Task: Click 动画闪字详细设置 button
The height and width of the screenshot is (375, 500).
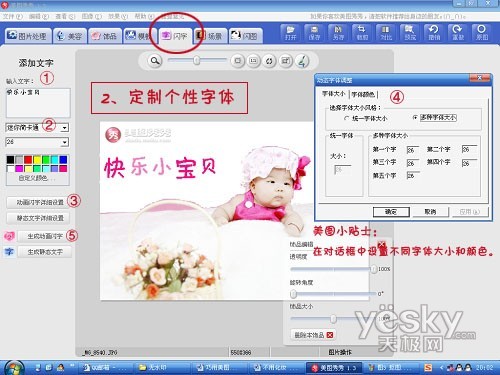Action: click(x=38, y=202)
